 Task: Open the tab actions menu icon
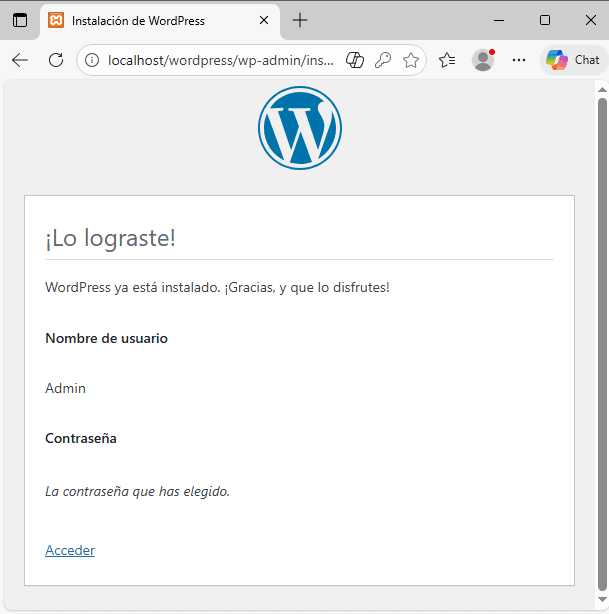20,20
